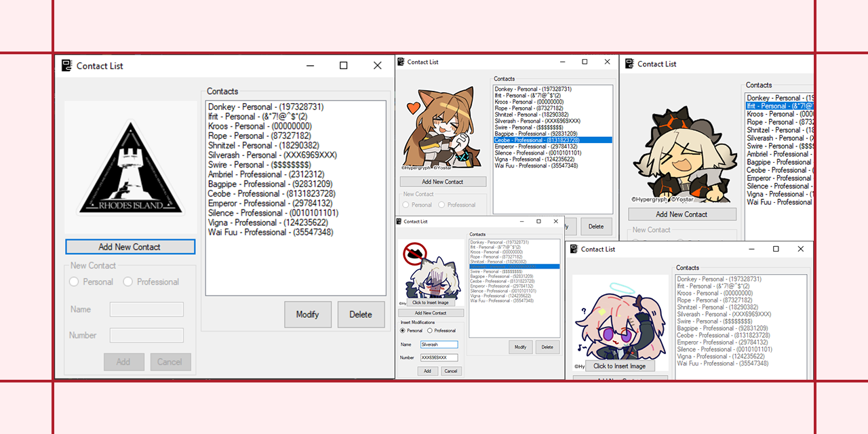Screen dimensions: 868x434
Task: Click Delete in the leftmost window
Action: (x=361, y=314)
